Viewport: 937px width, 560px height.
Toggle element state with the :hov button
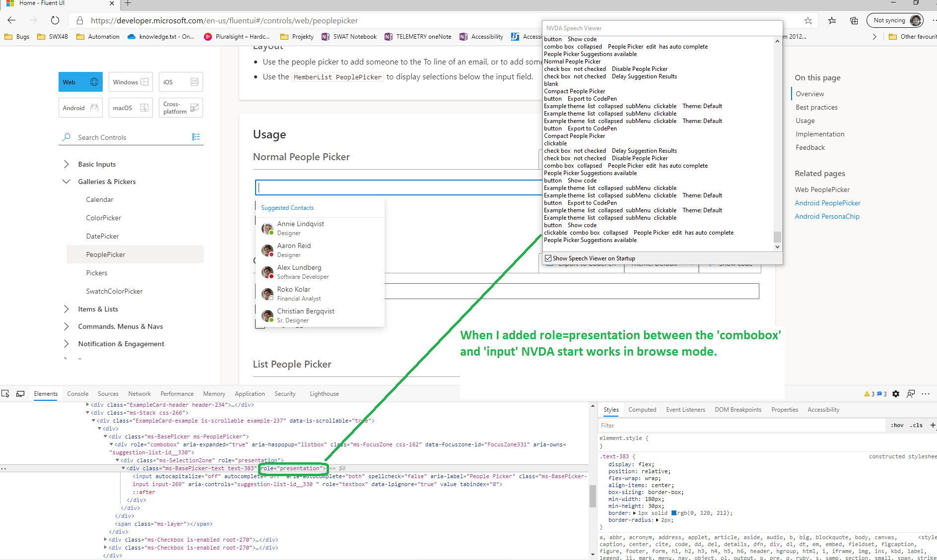click(897, 425)
